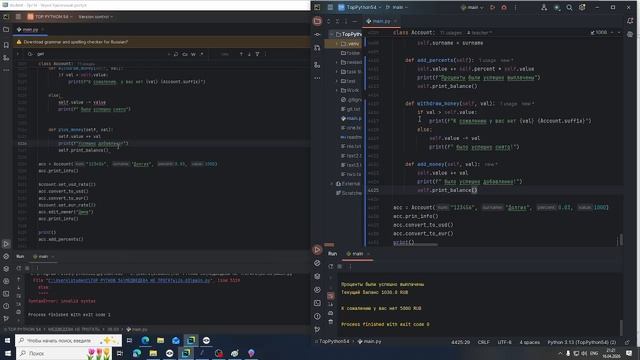The height and width of the screenshot is (360, 640).
Task: Open Version control dropdown in left PyCharm
Action: [x=96, y=17]
